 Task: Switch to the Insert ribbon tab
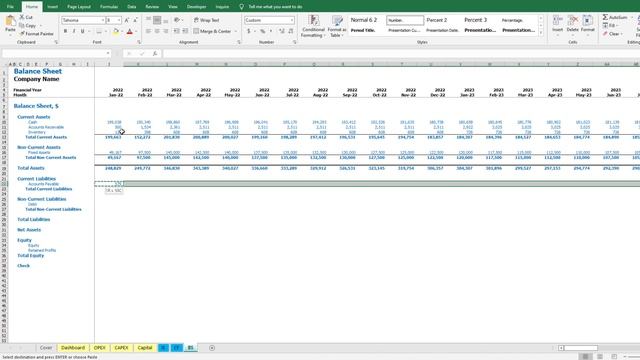point(52,7)
